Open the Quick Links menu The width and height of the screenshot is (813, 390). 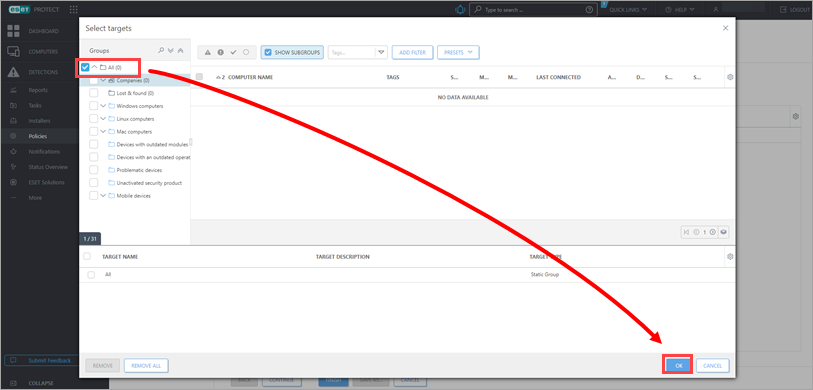point(628,10)
